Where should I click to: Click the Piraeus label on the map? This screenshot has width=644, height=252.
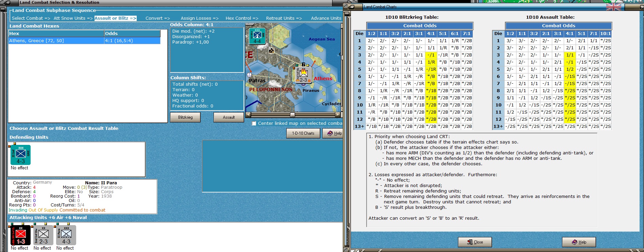point(311,90)
